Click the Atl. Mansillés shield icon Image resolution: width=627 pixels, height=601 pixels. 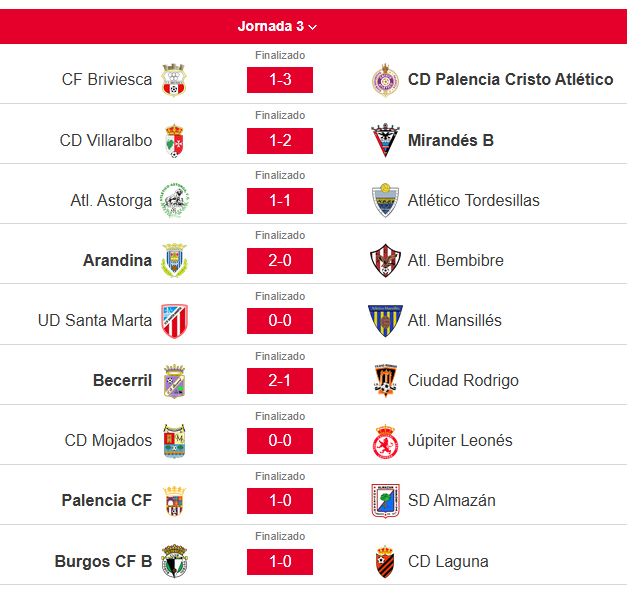385,321
